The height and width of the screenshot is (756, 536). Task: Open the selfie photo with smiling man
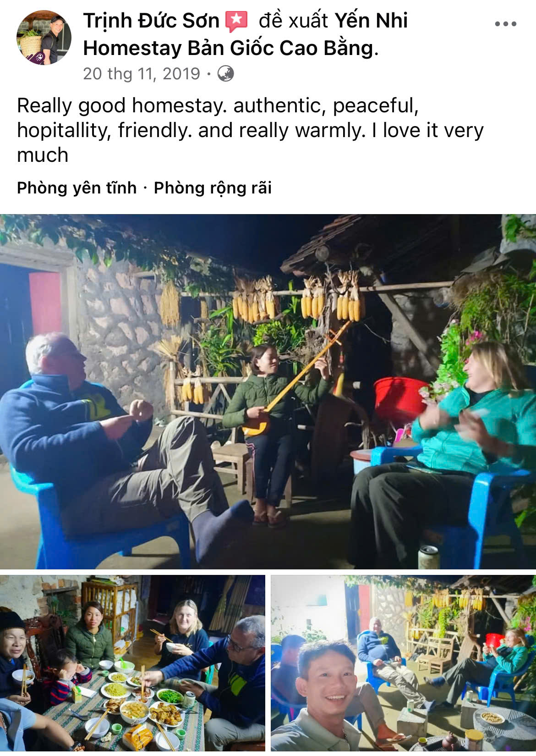point(403,663)
